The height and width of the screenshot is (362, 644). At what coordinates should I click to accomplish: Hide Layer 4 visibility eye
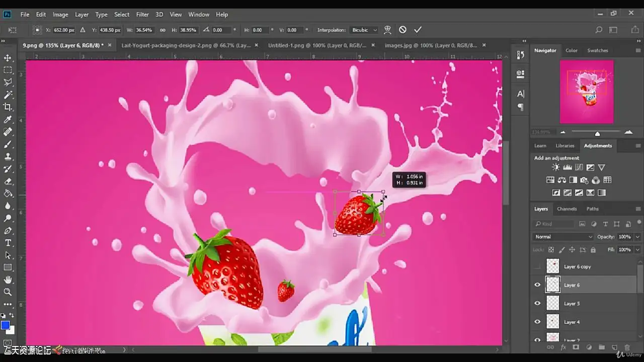[x=537, y=322]
